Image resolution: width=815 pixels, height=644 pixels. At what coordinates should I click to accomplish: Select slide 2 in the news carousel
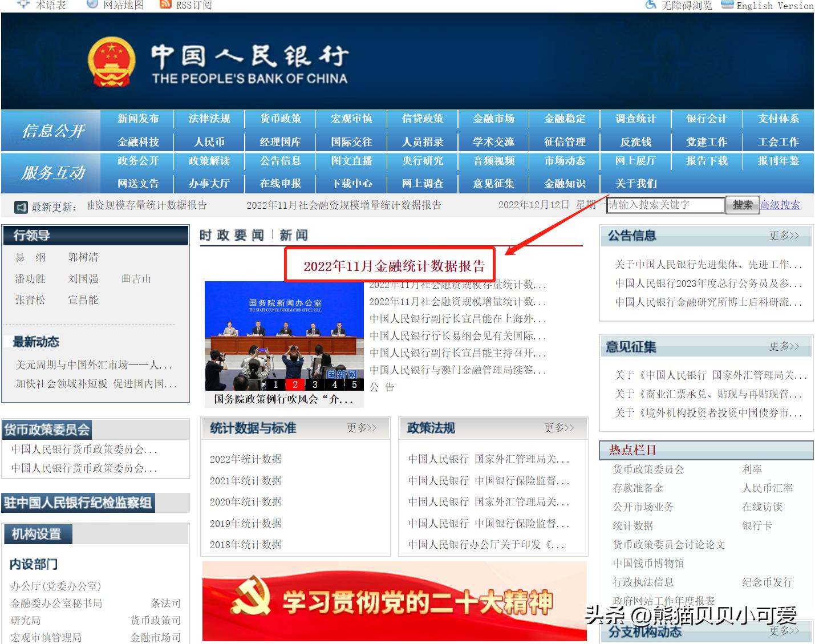295,384
